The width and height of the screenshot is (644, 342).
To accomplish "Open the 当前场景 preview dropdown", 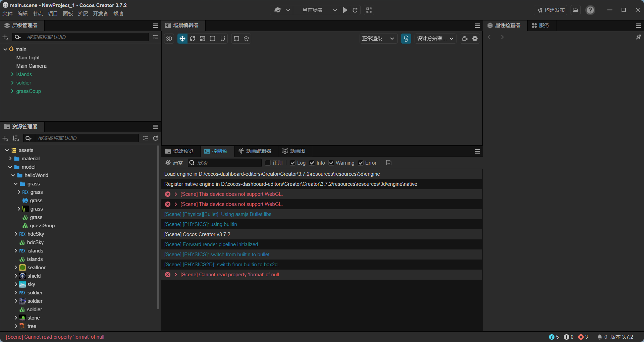I will pyautogui.click(x=316, y=10).
